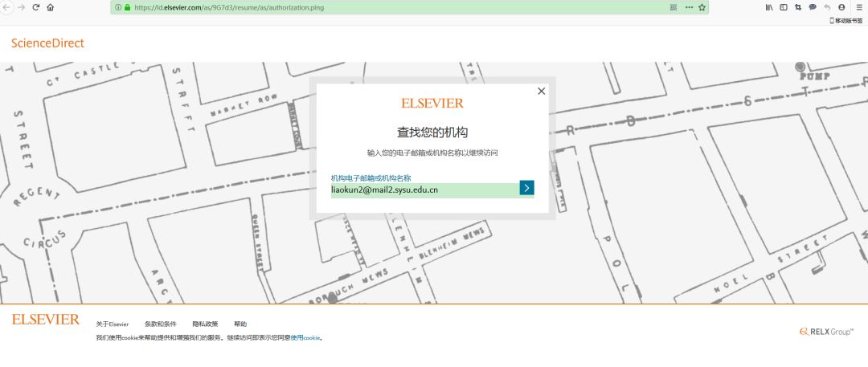Screen dimensions: 868x367
Task: Open the Firefox hamburger menu
Action: 859,7
